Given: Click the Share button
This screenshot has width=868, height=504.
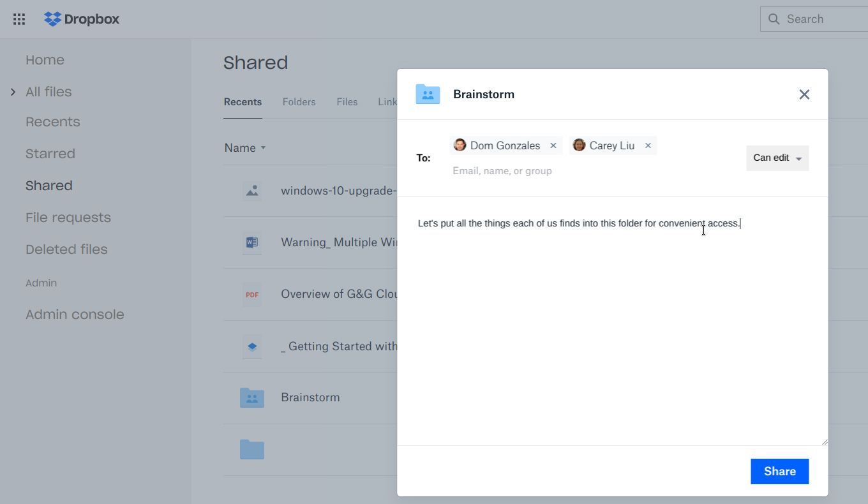Looking at the screenshot, I should 779,471.
